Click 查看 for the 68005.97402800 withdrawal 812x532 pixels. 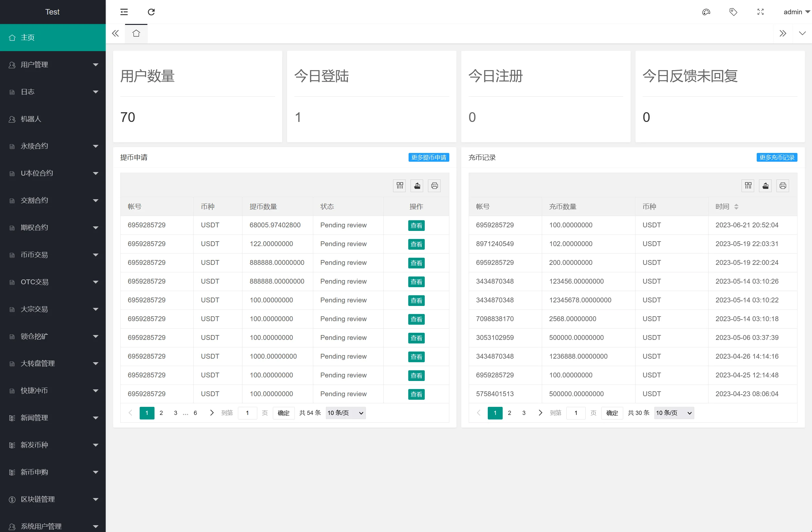[416, 225]
